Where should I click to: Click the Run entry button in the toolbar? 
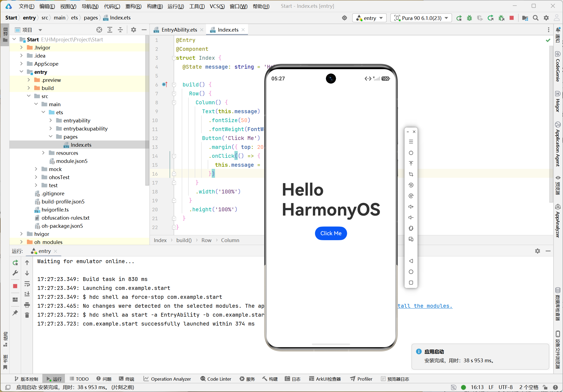(x=459, y=18)
